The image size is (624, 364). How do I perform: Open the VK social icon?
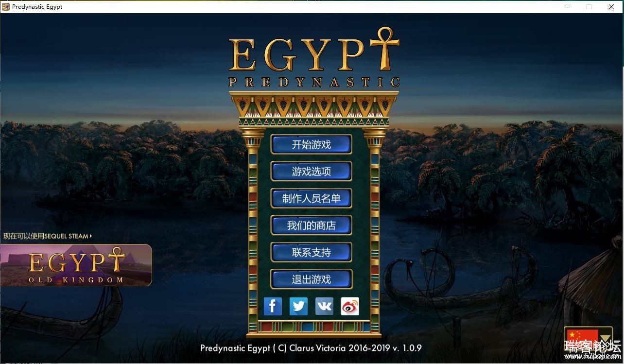coord(324,306)
